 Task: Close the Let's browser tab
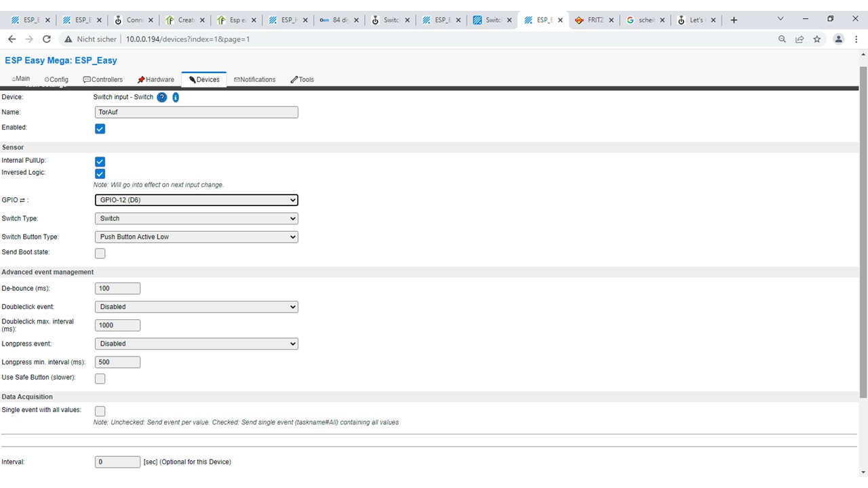click(x=713, y=20)
